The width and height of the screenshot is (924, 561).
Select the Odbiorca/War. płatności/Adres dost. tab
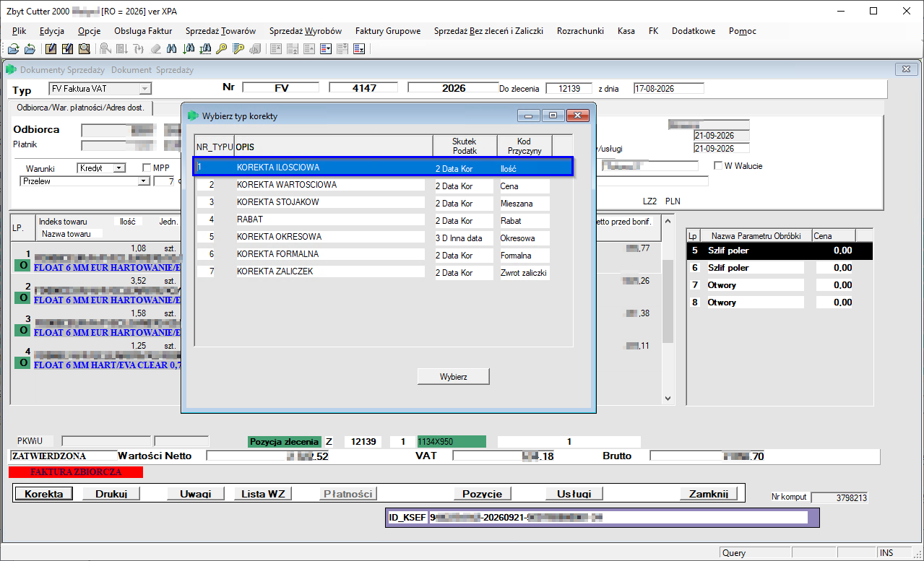point(80,108)
